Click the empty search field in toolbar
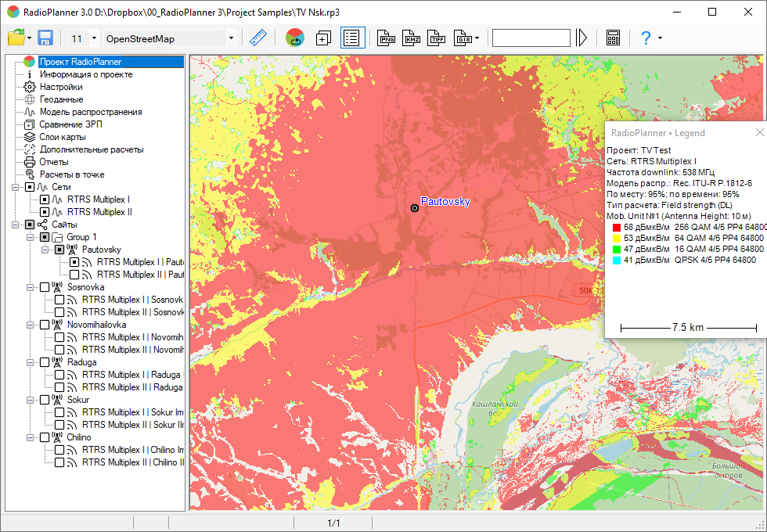Image resolution: width=767 pixels, height=532 pixels. pos(531,38)
